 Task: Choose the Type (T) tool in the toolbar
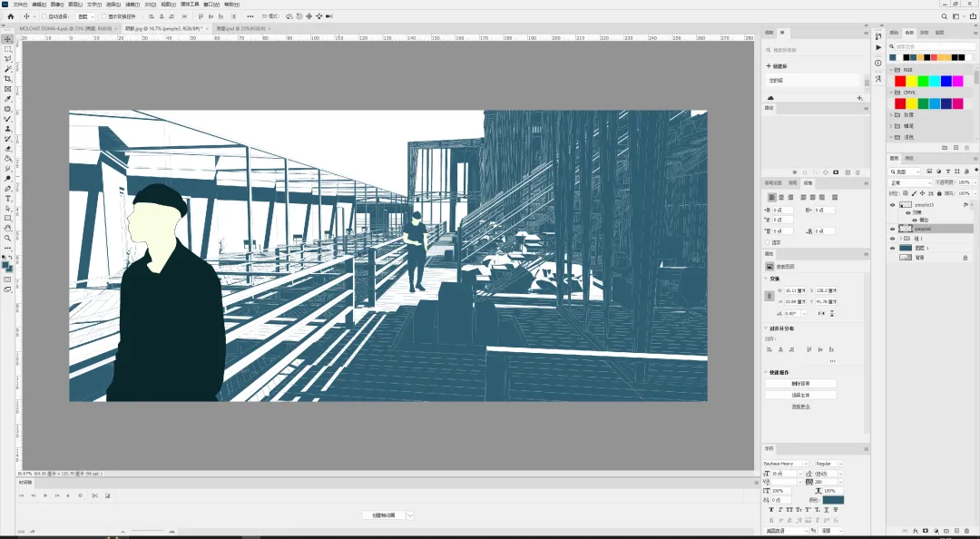tap(7, 198)
